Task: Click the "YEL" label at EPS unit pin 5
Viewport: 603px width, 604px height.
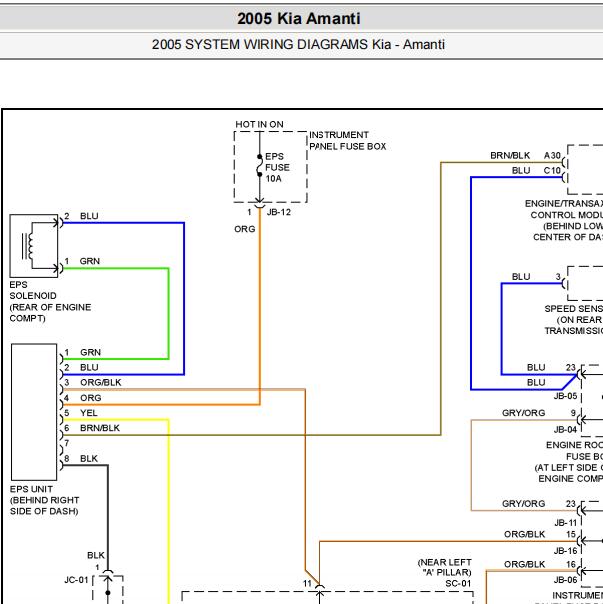Action: coord(89,413)
